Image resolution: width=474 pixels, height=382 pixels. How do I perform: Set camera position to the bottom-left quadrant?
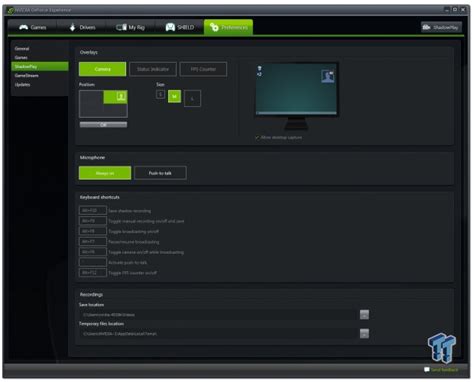click(91, 111)
